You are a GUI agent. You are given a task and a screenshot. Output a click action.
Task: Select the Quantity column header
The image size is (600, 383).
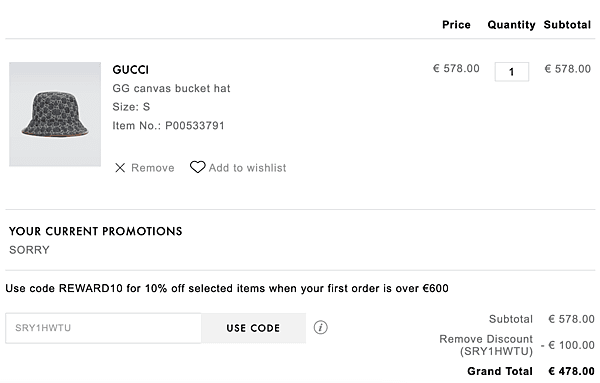click(x=511, y=25)
